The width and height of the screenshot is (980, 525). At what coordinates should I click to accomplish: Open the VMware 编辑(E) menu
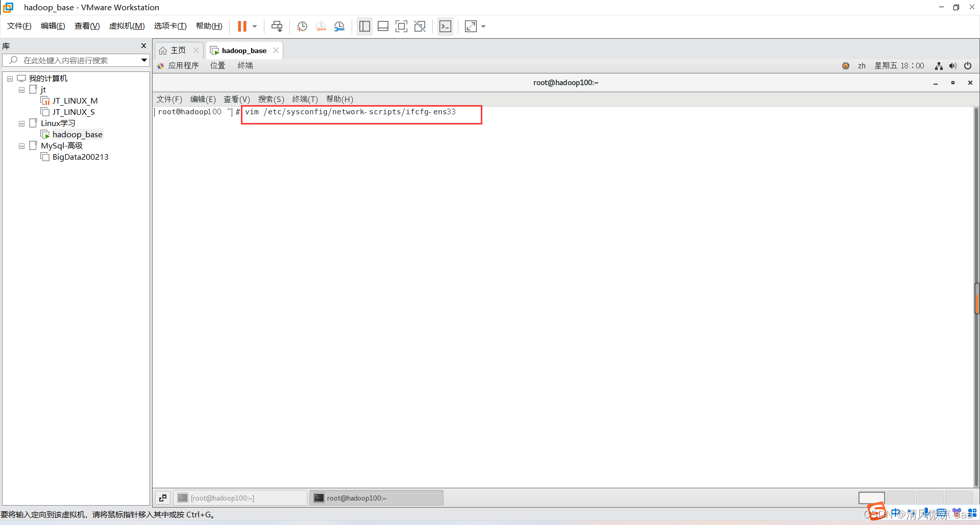(x=53, y=26)
